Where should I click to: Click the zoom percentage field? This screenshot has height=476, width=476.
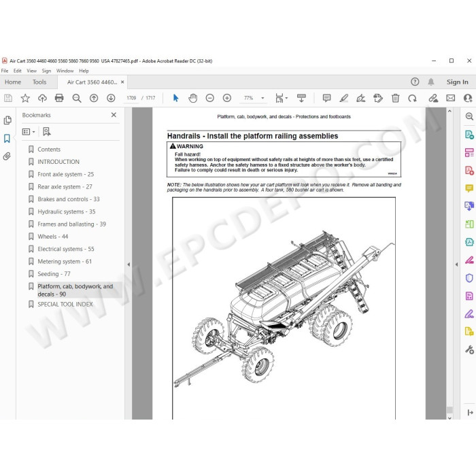point(249,98)
